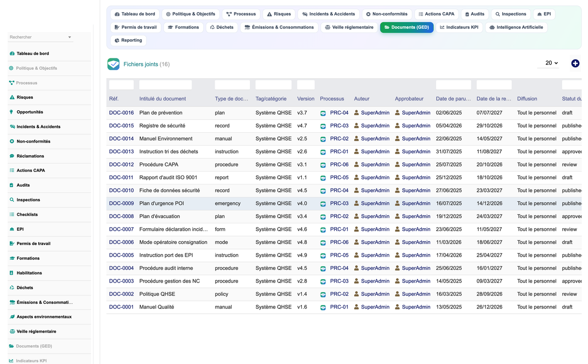Click the Réf. column filter field
588x364 pixels.
point(122,85)
